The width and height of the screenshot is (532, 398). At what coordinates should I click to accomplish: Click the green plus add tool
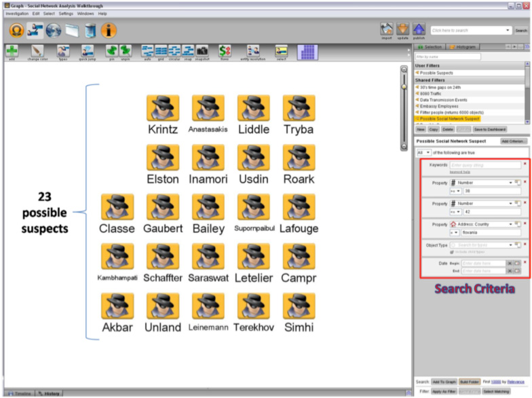[x=12, y=51]
